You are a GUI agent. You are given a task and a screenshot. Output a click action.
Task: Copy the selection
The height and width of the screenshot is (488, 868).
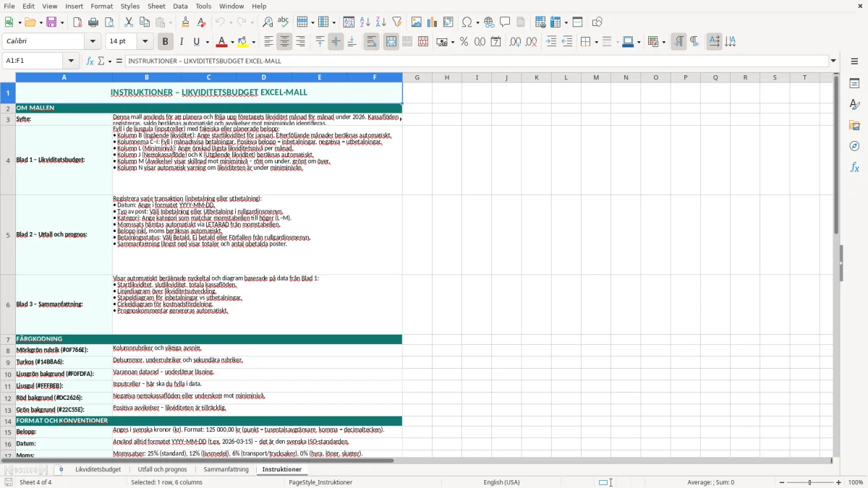[x=145, y=22]
